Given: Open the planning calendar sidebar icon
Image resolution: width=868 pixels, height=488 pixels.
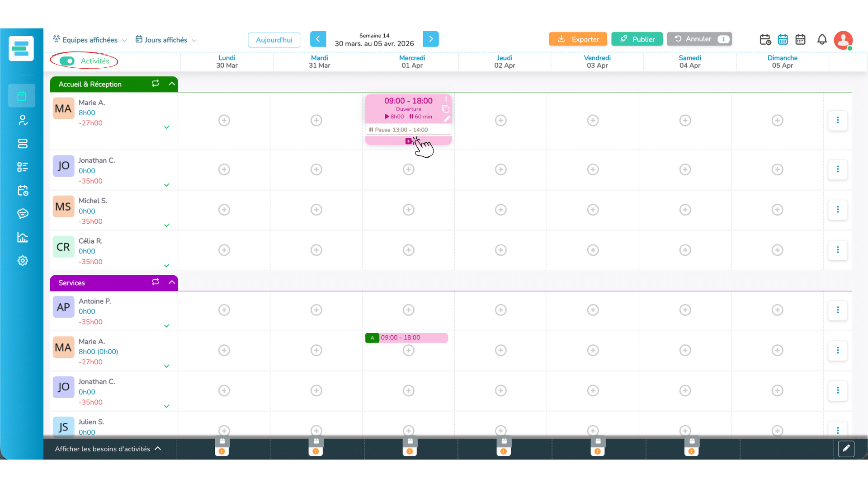Looking at the screenshot, I should point(22,96).
